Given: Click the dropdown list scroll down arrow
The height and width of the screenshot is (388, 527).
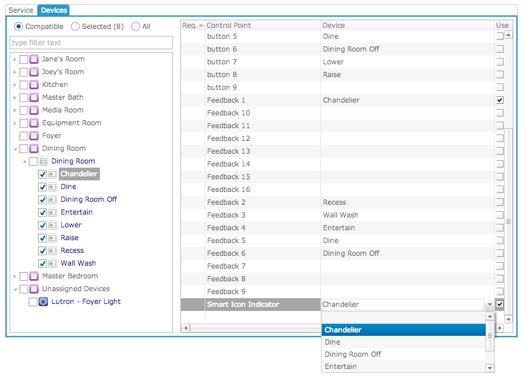Looking at the screenshot, I should coord(490,368).
